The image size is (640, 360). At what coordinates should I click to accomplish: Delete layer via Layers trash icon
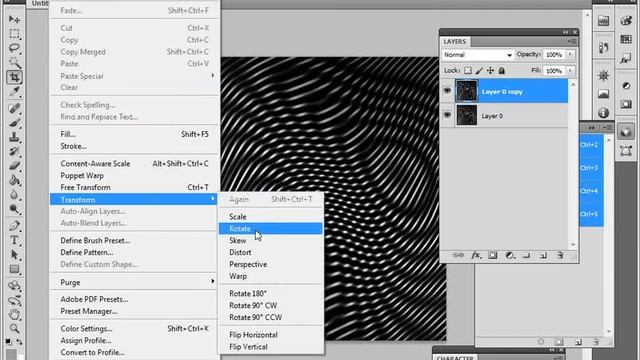point(560,256)
